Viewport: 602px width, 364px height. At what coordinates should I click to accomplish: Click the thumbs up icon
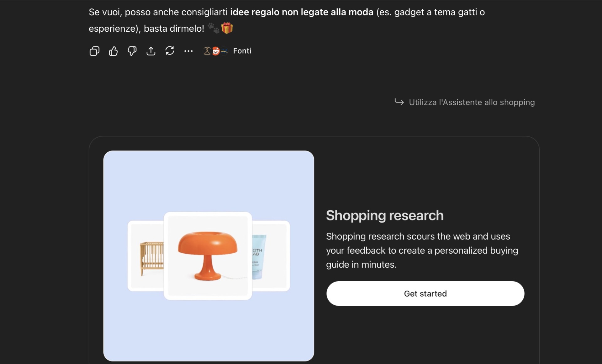[113, 51]
